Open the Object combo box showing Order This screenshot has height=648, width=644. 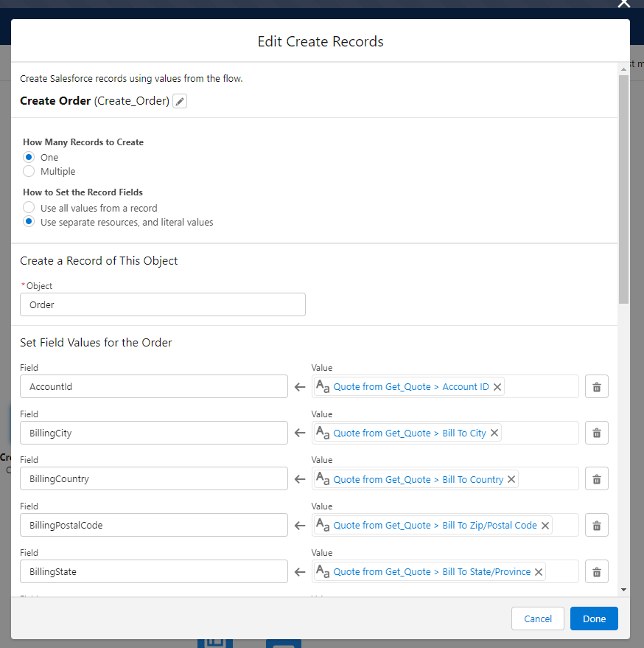point(162,304)
